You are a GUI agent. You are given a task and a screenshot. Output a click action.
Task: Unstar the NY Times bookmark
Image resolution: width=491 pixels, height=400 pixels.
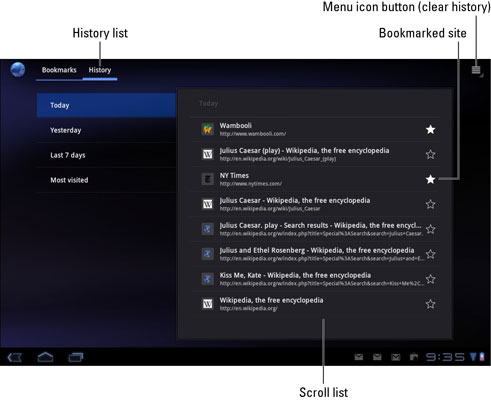tap(431, 179)
